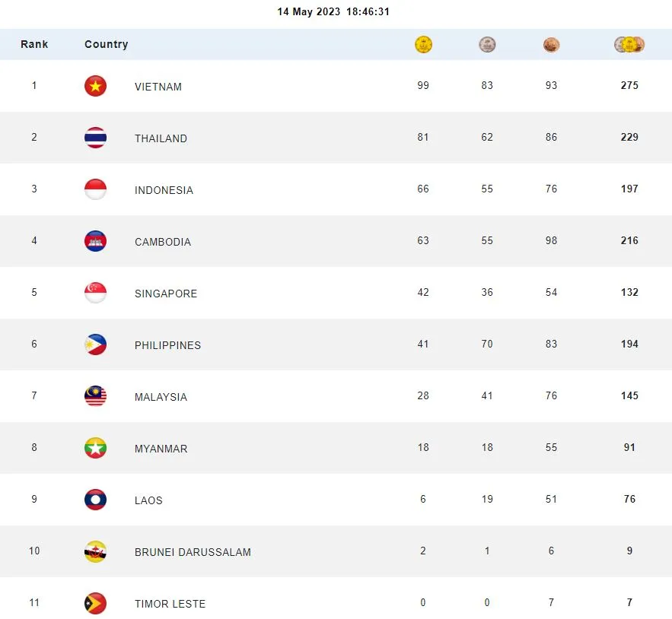The height and width of the screenshot is (619, 672).
Task: Click the Brunei Darussalam flag icon
Action: click(x=95, y=551)
